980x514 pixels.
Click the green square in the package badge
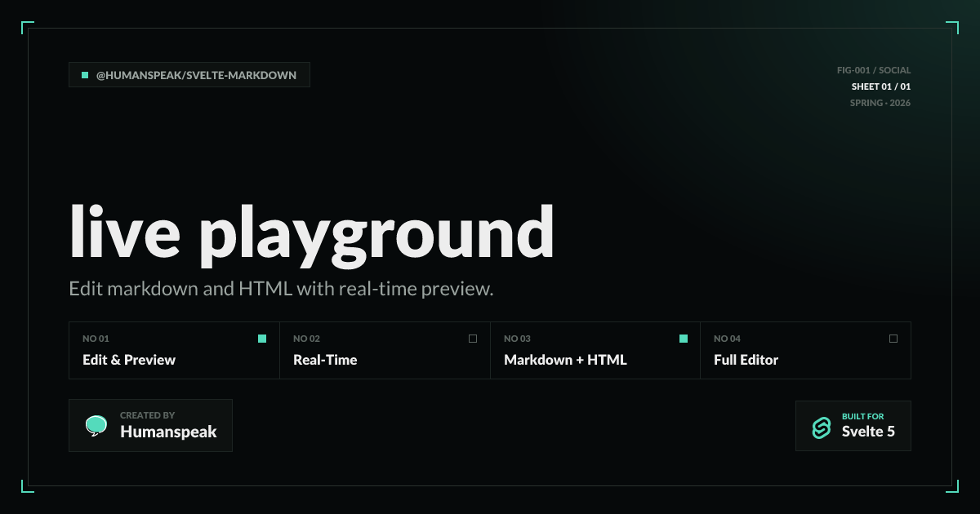tap(85, 75)
